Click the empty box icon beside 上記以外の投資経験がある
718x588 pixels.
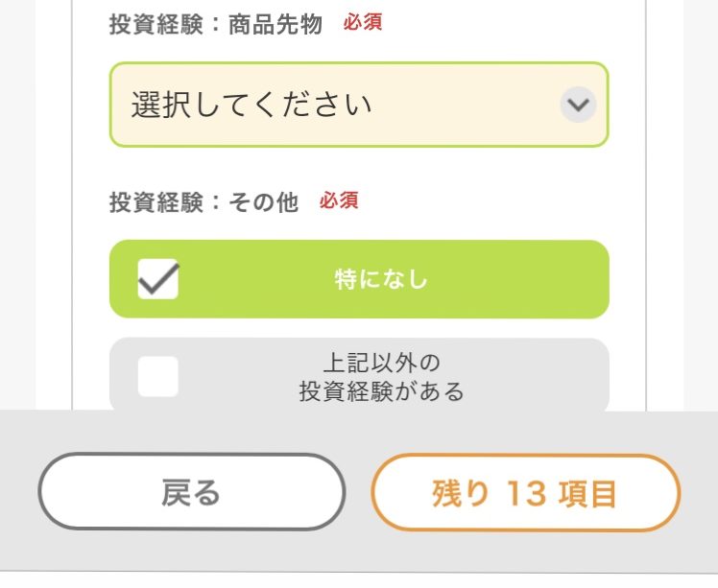coord(157,376)
